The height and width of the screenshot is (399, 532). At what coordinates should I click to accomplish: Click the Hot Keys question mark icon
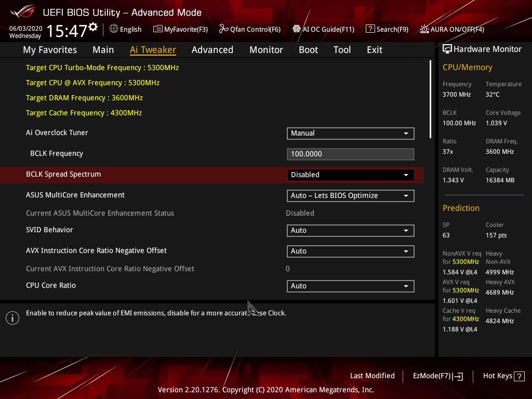point(519,376)
